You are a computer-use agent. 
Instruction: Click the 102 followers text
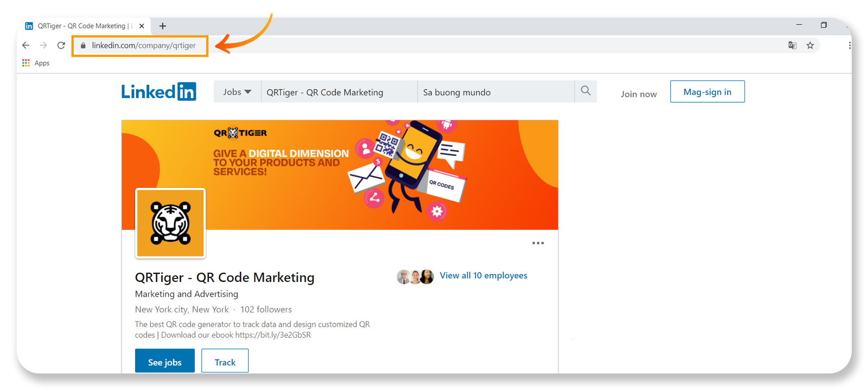(266, 309)
